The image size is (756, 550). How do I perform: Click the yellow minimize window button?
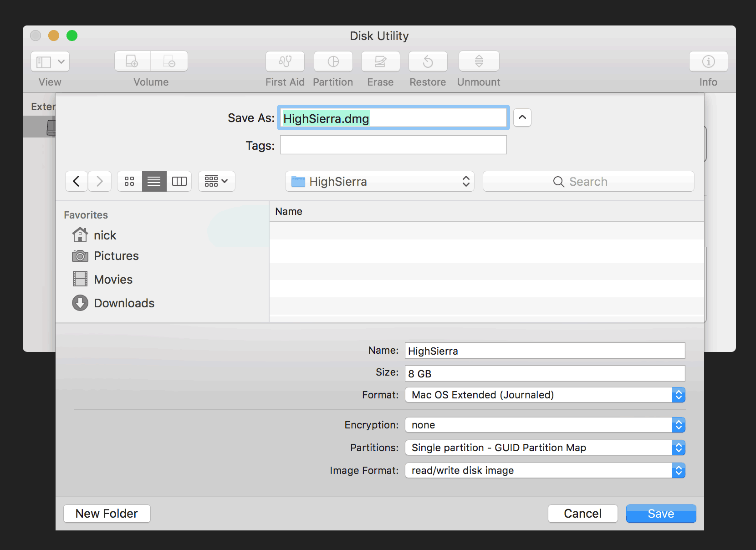point(54,36)
